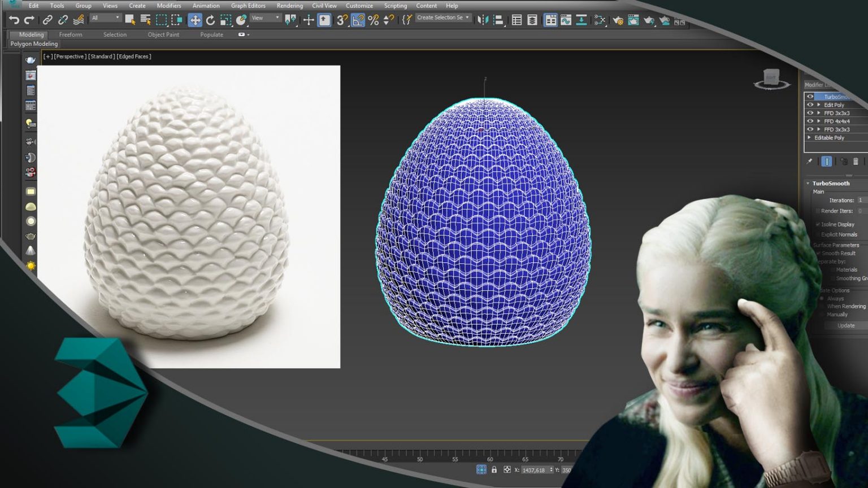Switch to the Object Paint ribbon tab
Screen dimensions: 868x488
tap(163, 34)
